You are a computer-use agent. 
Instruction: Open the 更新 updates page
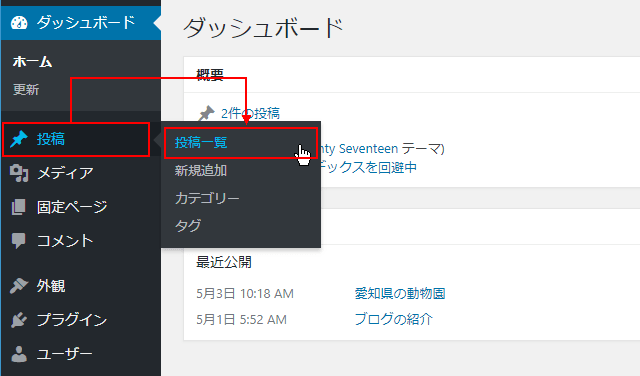point(26,89)
